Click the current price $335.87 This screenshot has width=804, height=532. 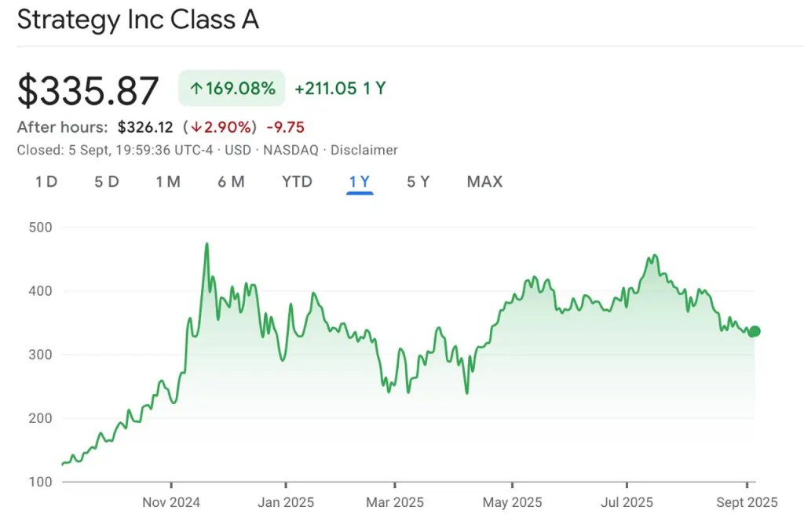point(88,89)
